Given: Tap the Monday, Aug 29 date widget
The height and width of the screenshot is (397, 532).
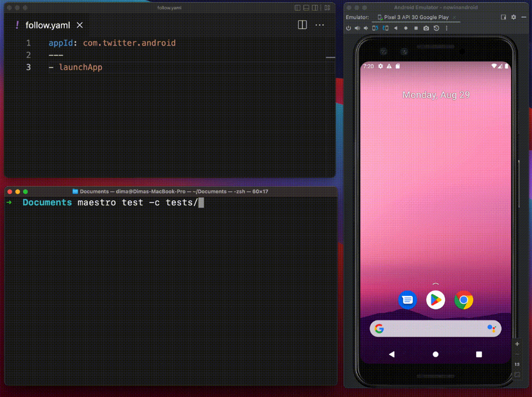Looking at the screenshot, I should tap(436, 95).
